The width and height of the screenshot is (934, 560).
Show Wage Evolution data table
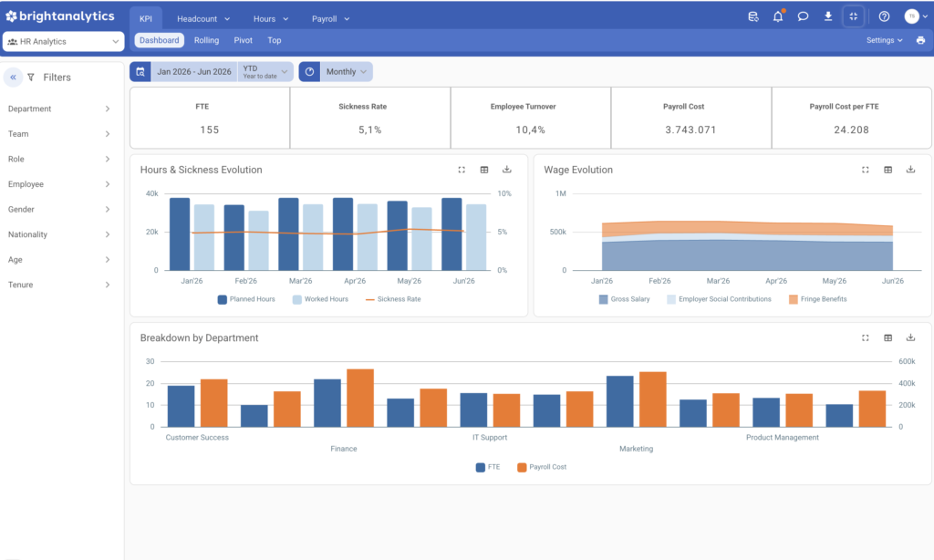(x=888, y=170)
